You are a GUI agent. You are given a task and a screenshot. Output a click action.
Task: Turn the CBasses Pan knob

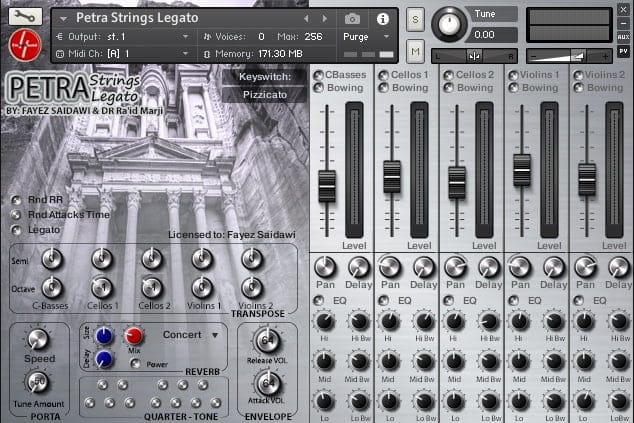coord(325,267)
